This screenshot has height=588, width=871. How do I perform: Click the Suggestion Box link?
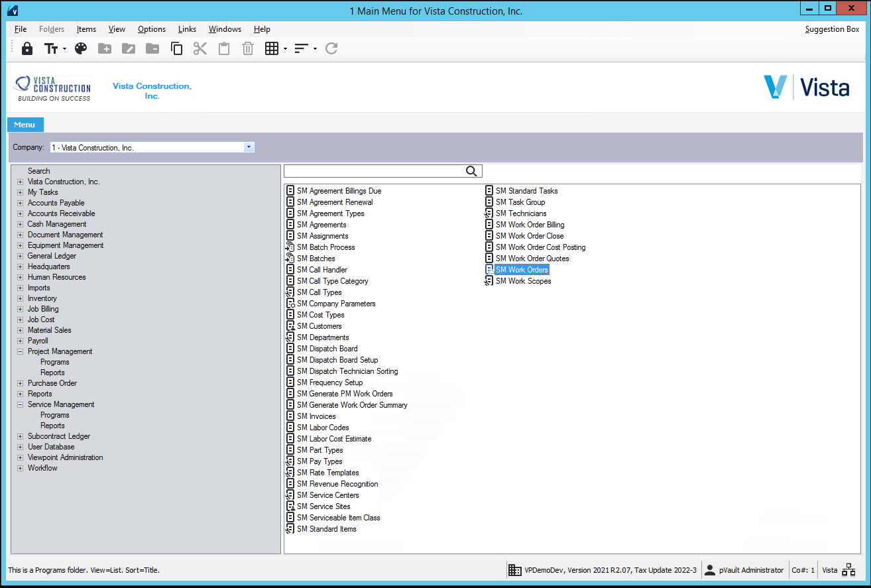(832, 29)
